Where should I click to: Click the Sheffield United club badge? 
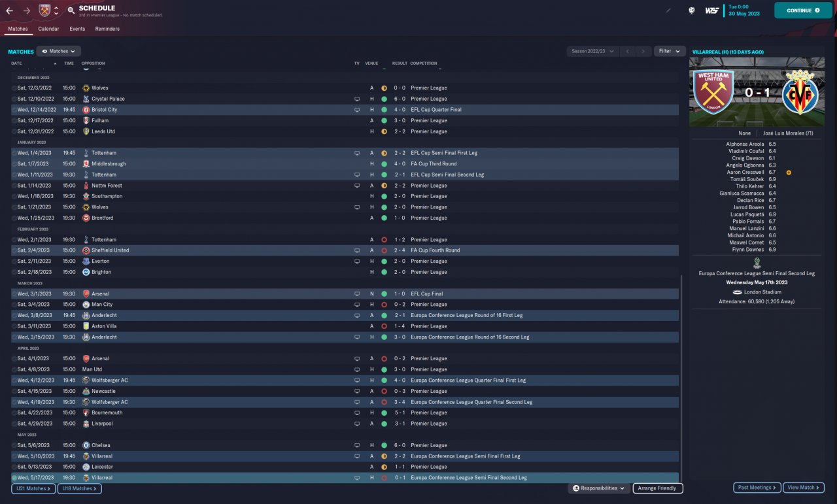click(86, 250)
